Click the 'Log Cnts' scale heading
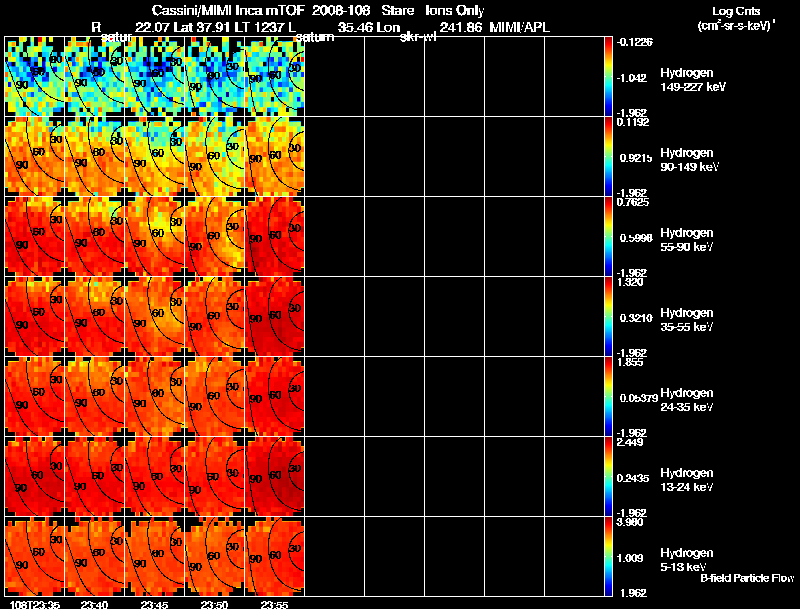 coord(736,11)
